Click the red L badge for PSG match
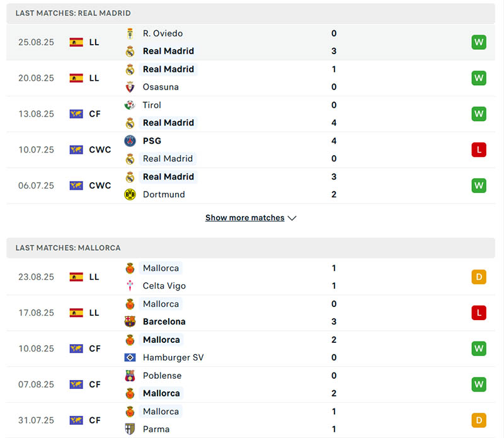The width and height of the screenshot is (504, 438). [x=479, y=150]
